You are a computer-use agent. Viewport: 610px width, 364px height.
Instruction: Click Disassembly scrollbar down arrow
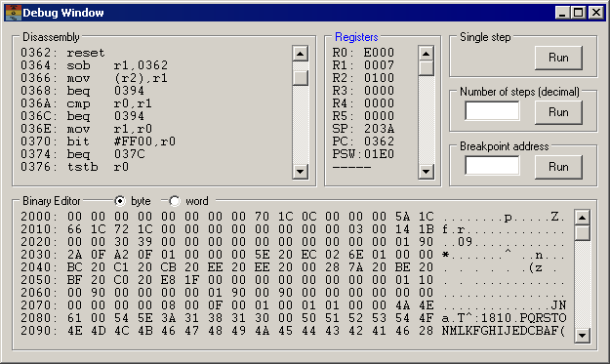click(x=301, y=171)
